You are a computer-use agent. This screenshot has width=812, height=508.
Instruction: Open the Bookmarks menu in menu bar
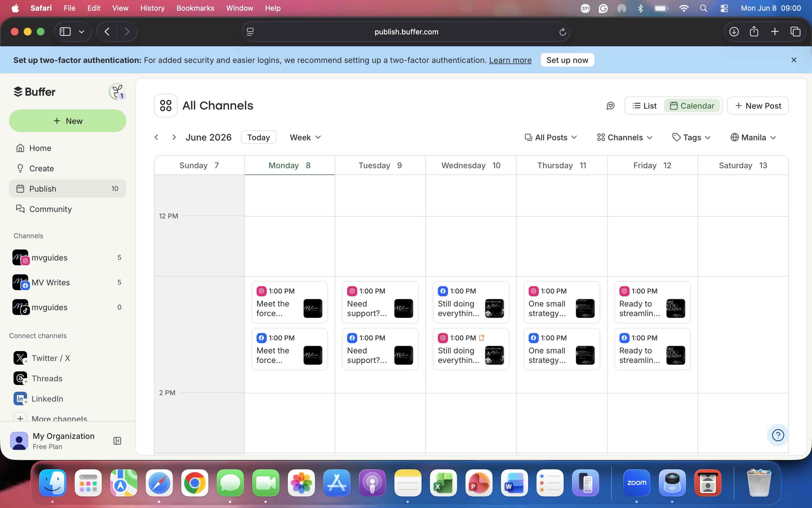pos(195,8)
